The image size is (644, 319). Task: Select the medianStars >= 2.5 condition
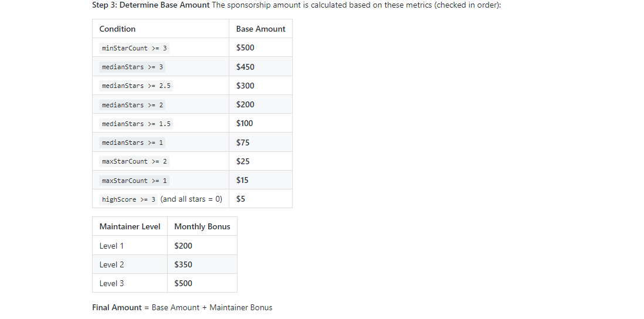[x=136, y=86]
